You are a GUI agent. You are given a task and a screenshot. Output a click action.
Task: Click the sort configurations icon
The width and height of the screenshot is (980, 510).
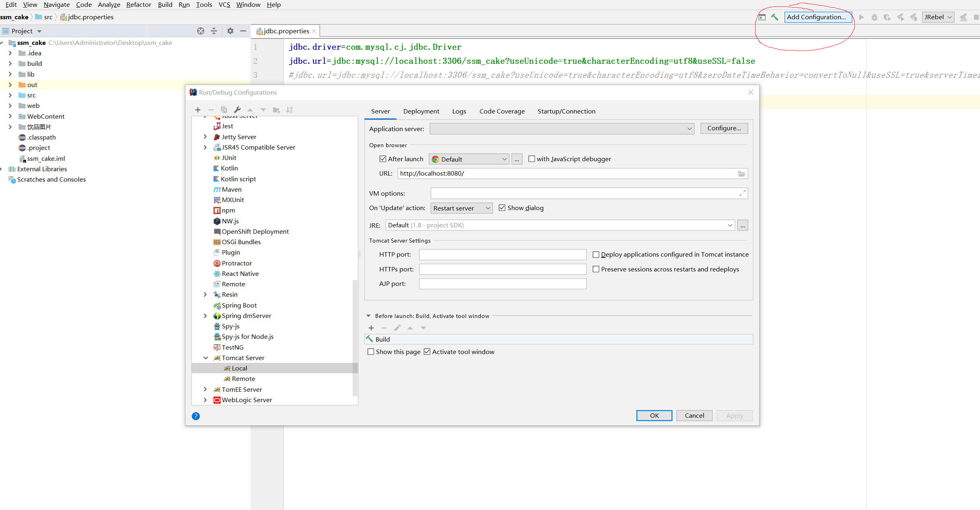click(289, 110)
